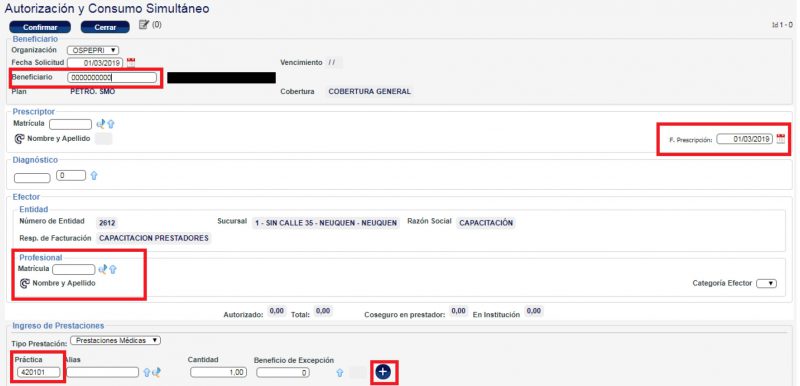The height and width of the screenshot is (386, 800).
Task: Click up arrow beside Beneficio de Excepción
Action: [339, 373]
